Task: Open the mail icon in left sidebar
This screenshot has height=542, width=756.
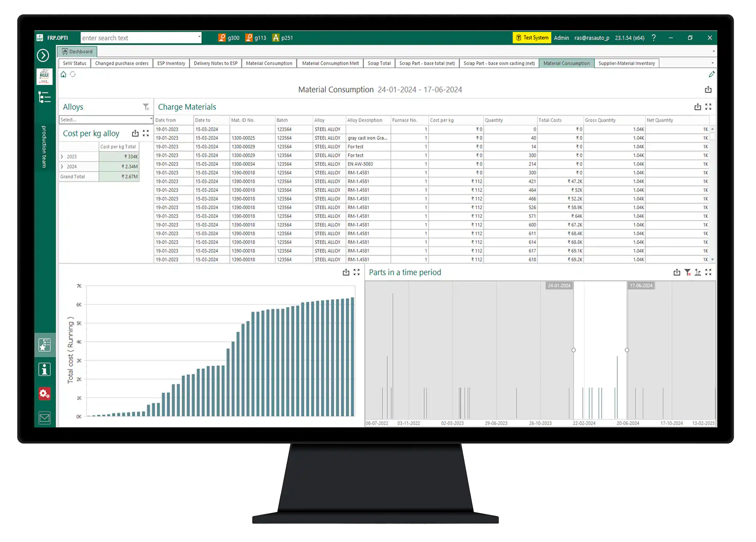Action: 44,418
